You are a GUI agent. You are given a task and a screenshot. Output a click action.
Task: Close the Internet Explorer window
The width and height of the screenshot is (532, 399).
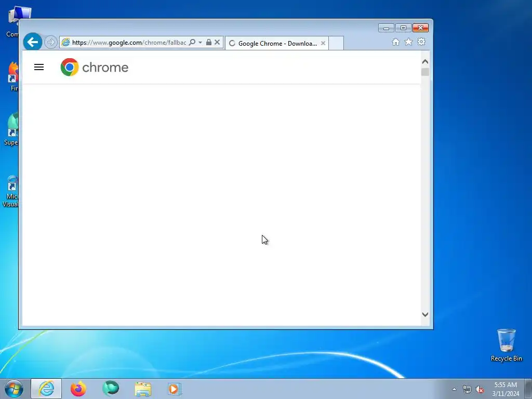pos(420,28)
